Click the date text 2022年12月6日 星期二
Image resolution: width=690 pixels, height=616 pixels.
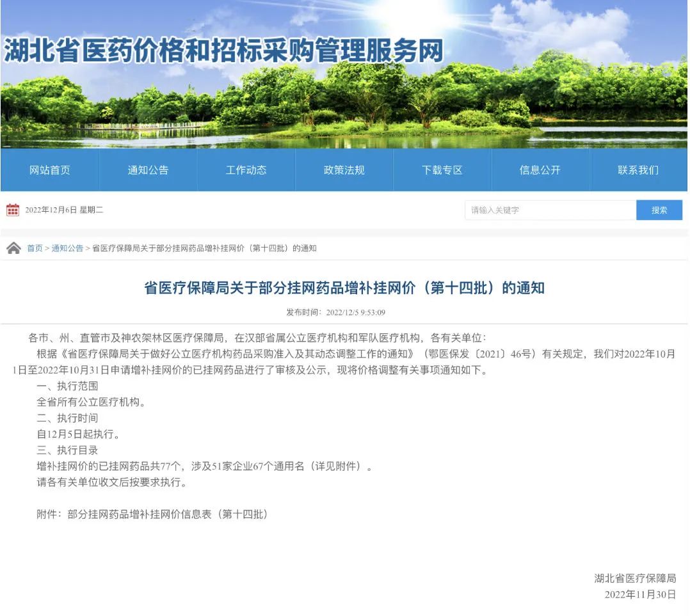tap(64, 210)
